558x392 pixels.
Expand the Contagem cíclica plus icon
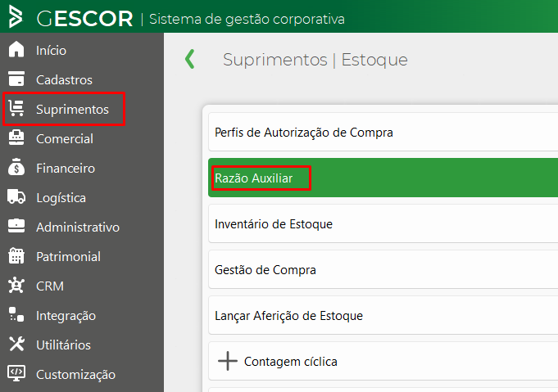click(229, 361)
